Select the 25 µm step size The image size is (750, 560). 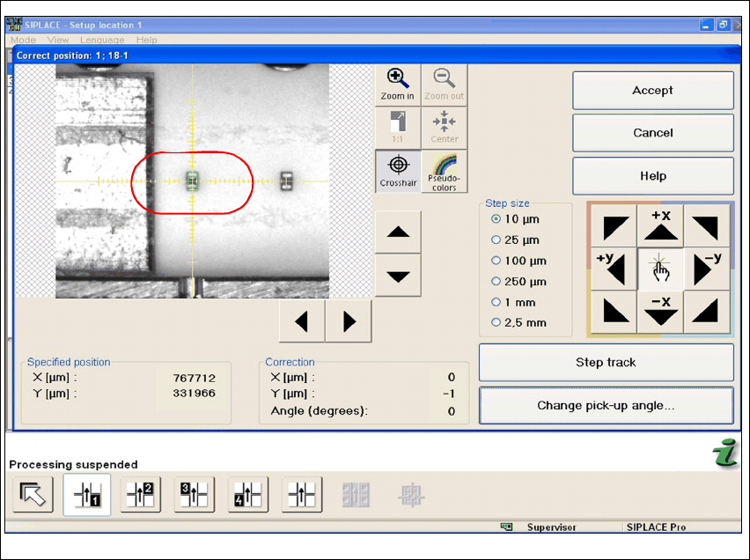[496, 239]
